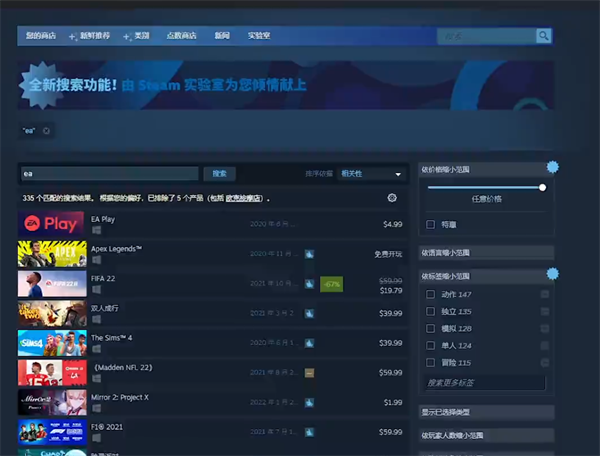Click the Windows icon under 双人成行
600x456 pixels.
(x=96, y=319)
